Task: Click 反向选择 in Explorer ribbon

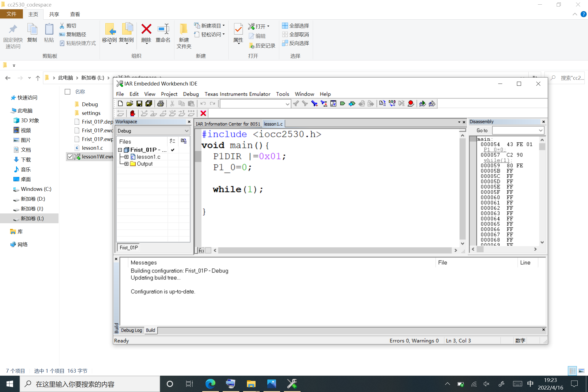Action: point(296,43)
